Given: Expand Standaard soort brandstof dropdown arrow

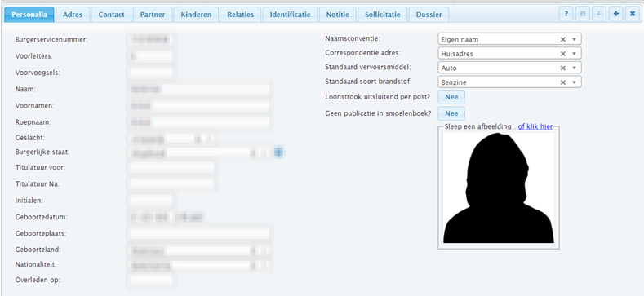Looking at the screenshot, I should click(x=574, y=82).
